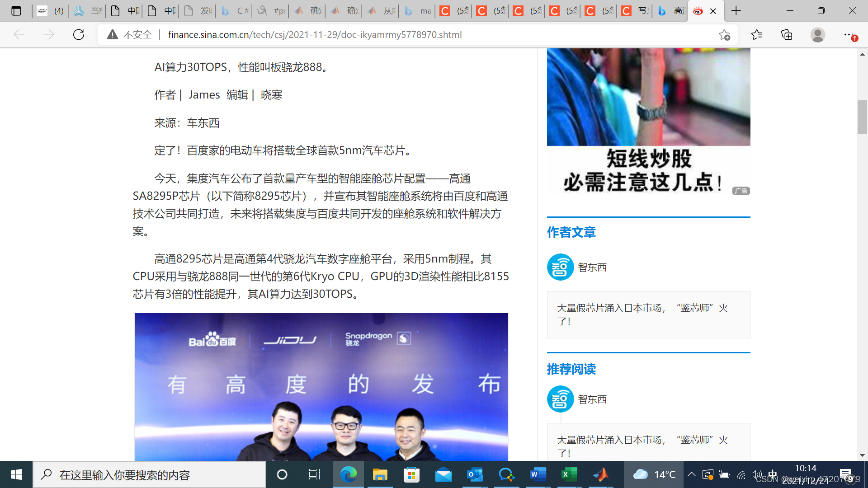Click the browser forward arrow
Screen dimensions: 868x488
click(x=49, y=34)
